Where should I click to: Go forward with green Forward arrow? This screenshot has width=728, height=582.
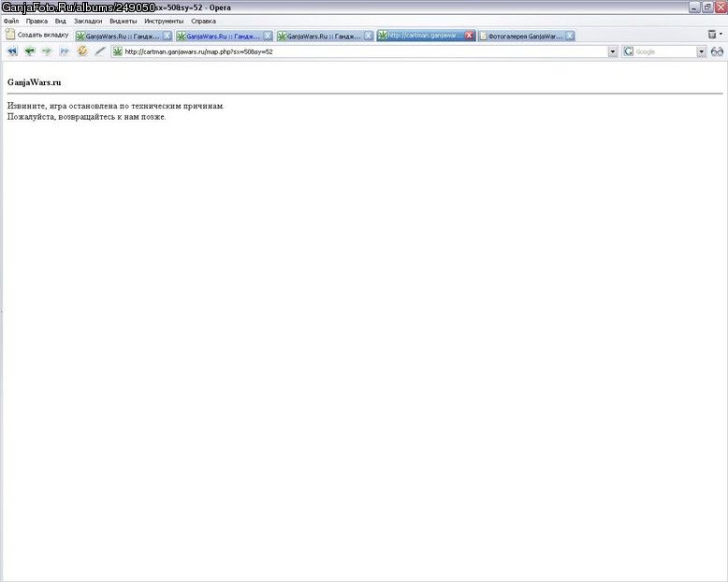(47, 51)
